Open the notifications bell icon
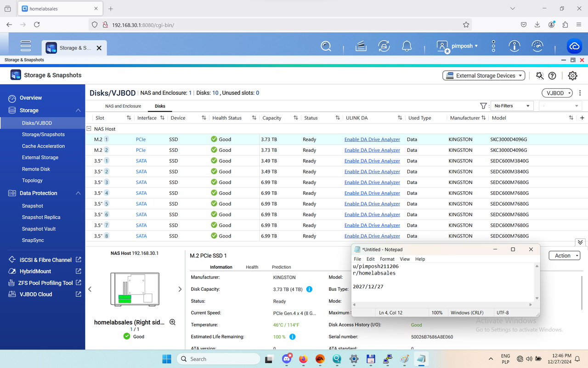Screen dimensions: 588x368 407,46
